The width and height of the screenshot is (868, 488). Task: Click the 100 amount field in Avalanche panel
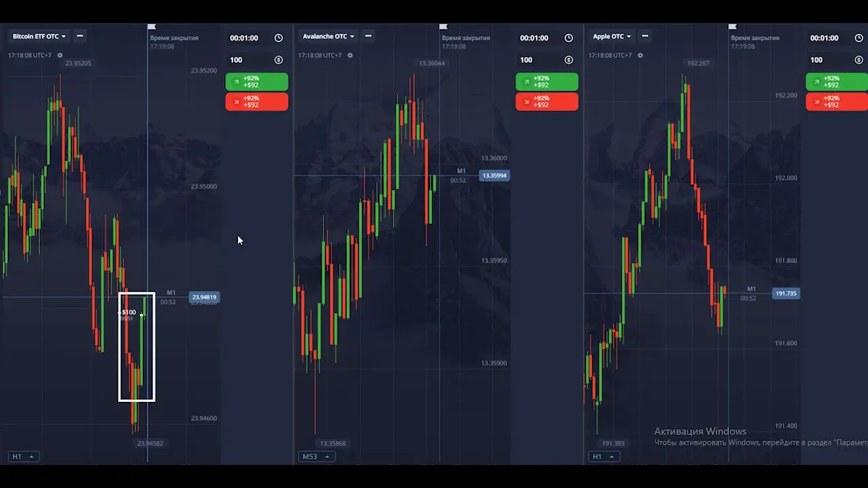point(526,60)
